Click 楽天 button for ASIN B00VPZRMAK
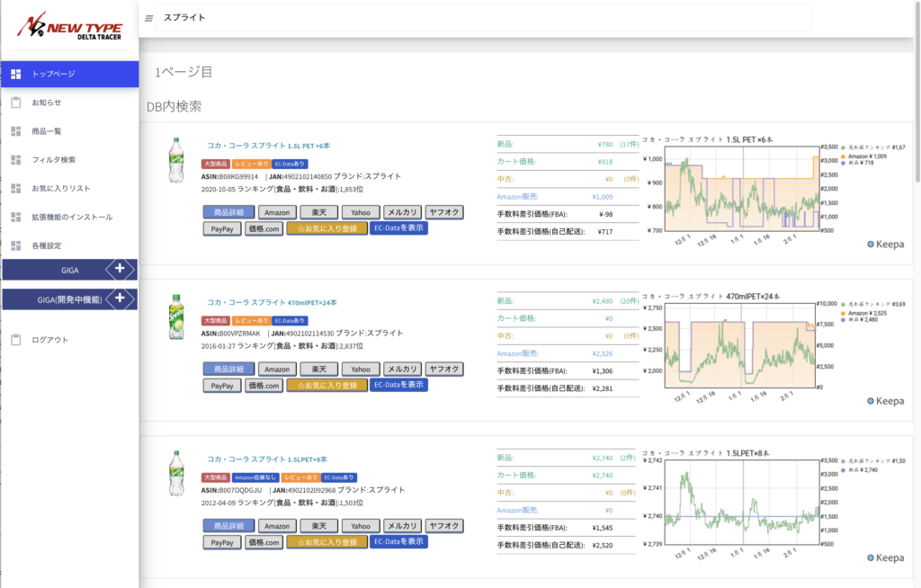Screen dimensions: 921x588 pyautogui.click(x=319, y=369)
